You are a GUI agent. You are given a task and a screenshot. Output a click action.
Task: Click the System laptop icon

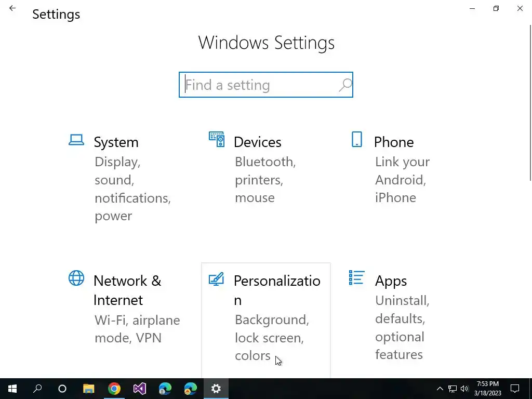(x=76, y=140)
